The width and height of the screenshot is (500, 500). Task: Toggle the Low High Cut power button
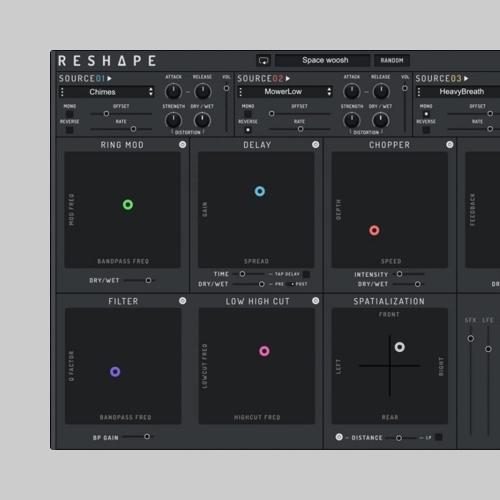(315, 301)
